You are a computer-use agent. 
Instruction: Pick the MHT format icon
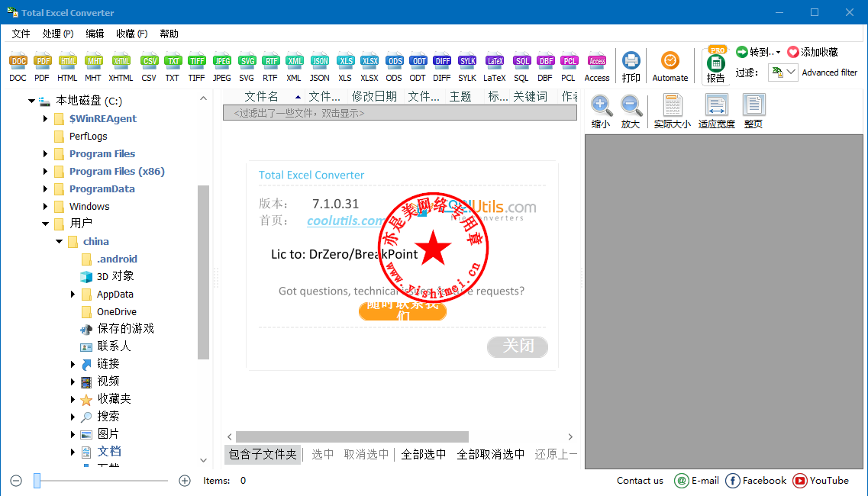pos(93,66)
